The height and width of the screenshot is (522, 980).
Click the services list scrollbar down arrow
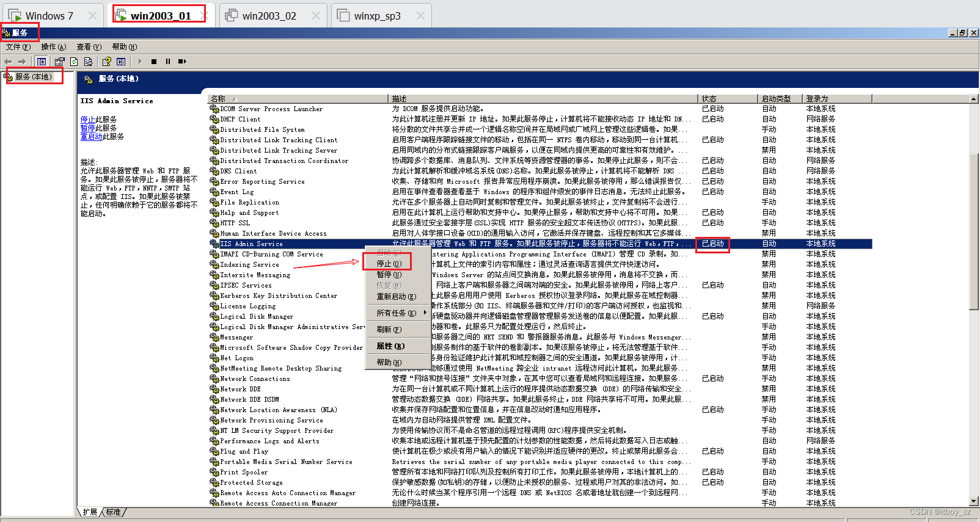point(974,501)
